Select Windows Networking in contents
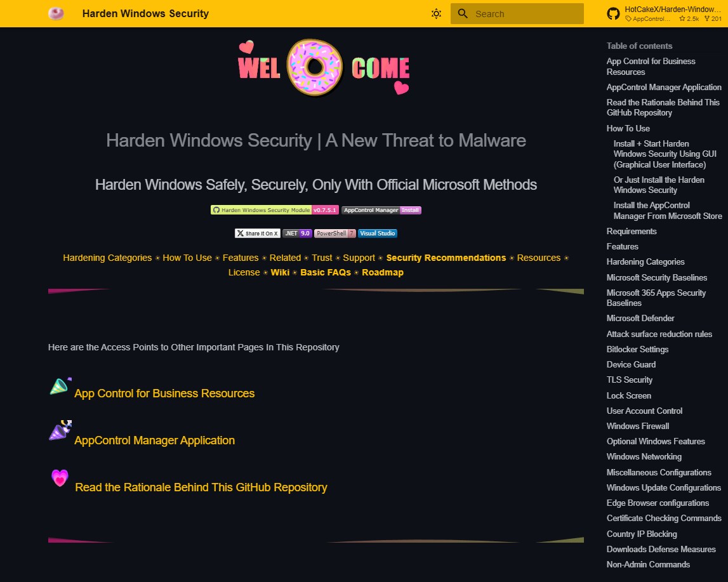The image size is (728, 582). click(644, 457)
